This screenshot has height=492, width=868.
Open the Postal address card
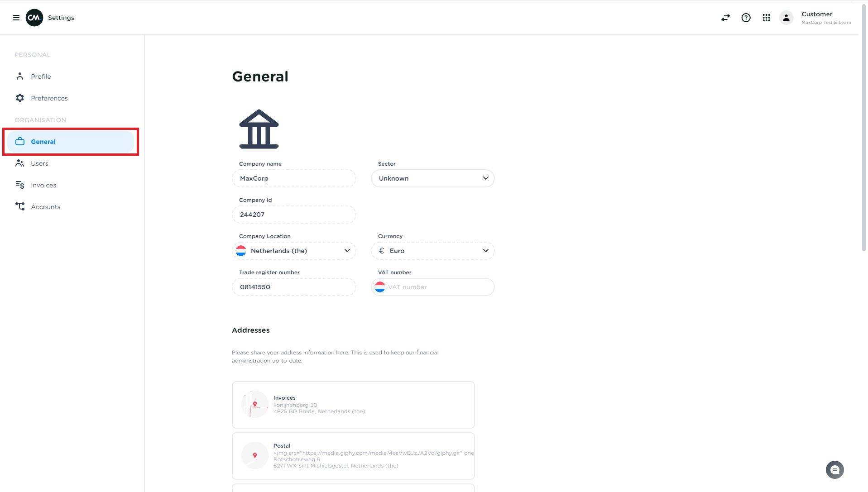[x=353, y=456]
